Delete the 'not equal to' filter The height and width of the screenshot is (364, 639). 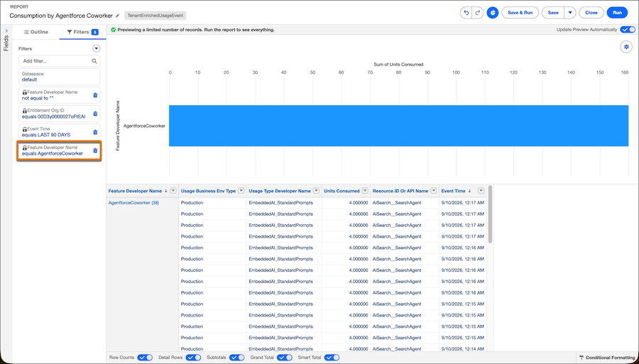pos(95,95)
